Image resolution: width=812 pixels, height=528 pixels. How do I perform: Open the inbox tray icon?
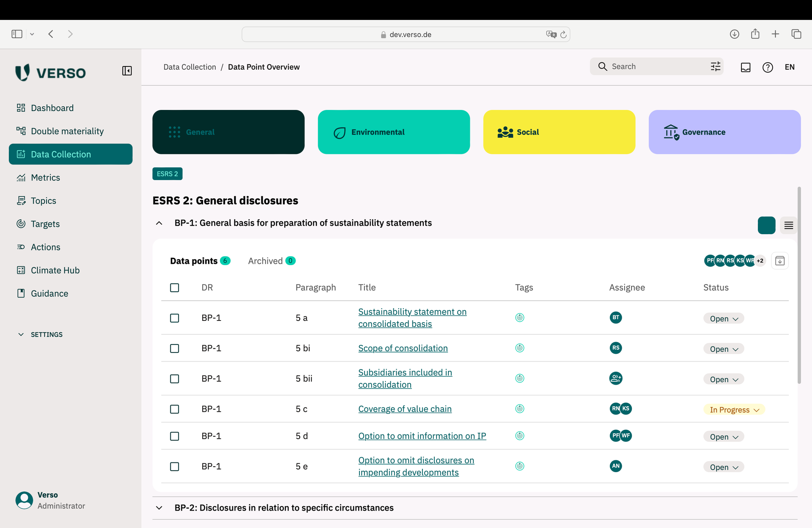[x=746, y=67]
